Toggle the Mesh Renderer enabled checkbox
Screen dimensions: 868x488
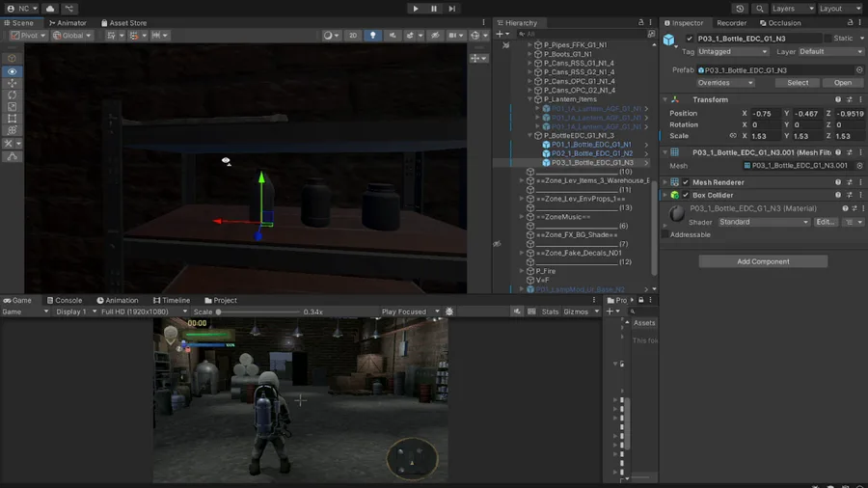[x=686, y=182]
